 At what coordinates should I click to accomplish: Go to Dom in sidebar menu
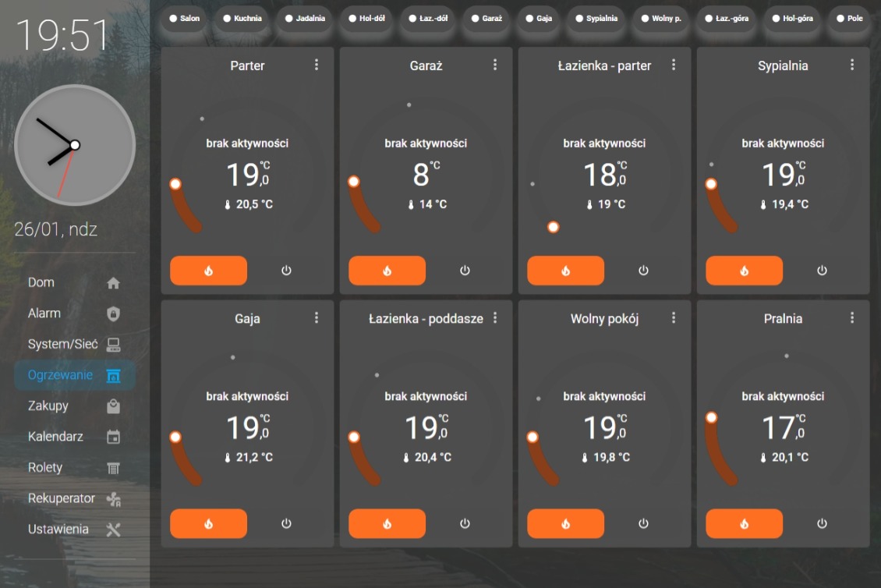pyautogui.click(x=75, y=283)
